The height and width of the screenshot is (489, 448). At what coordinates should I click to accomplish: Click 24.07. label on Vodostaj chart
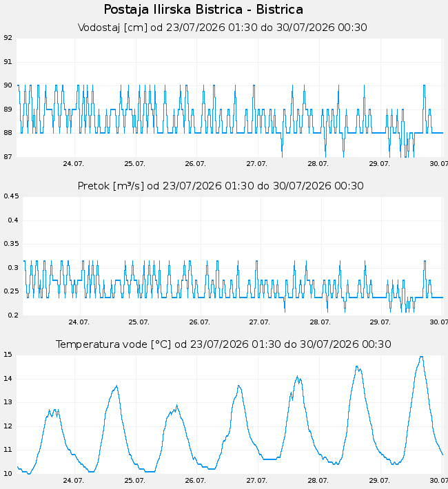(x=73, y=164)
